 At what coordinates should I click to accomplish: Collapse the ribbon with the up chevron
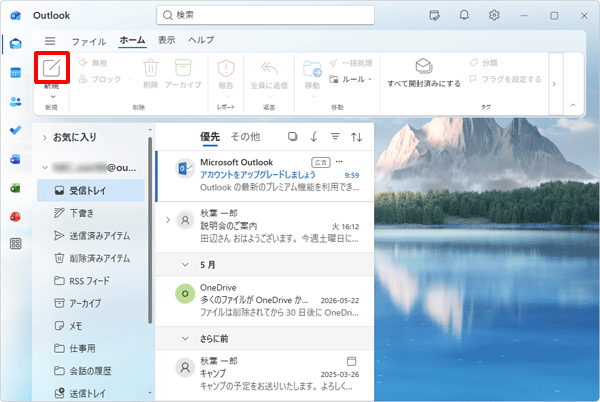click(x=573, y=105)
